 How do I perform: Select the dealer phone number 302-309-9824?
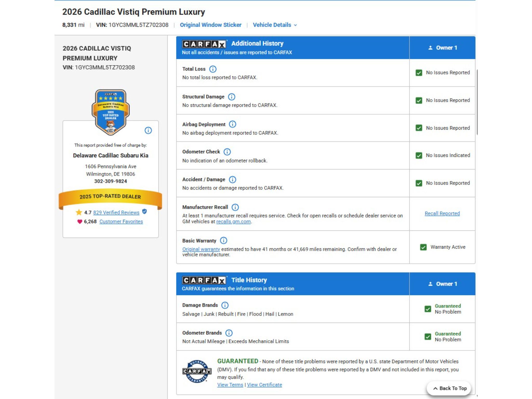tap(111, 181)
